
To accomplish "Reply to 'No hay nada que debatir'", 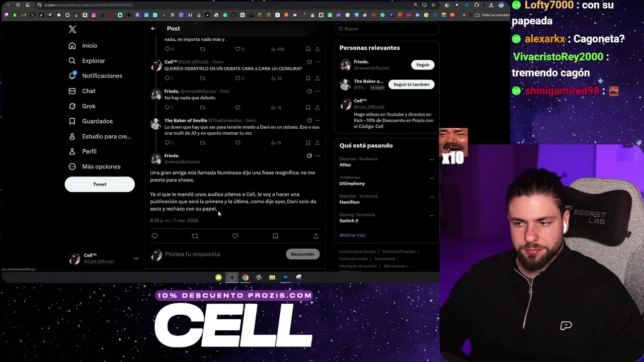I will [x=167, y=108].
